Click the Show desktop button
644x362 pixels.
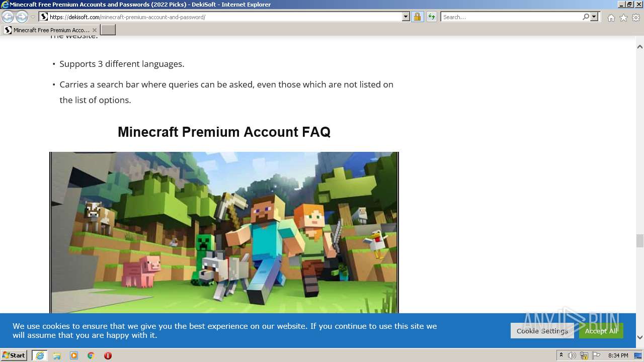(x=638, y=355)
